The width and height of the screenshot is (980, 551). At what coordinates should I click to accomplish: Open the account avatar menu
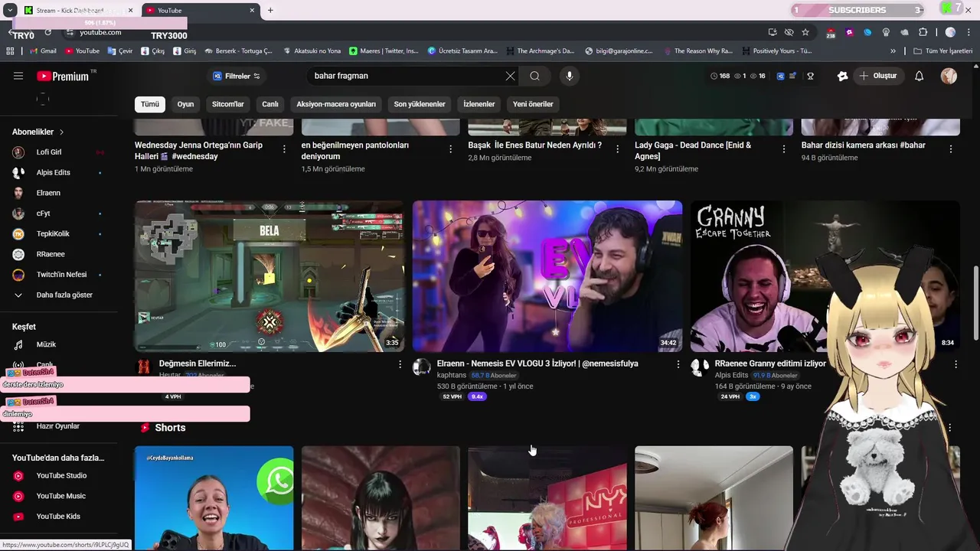point(949,76)
